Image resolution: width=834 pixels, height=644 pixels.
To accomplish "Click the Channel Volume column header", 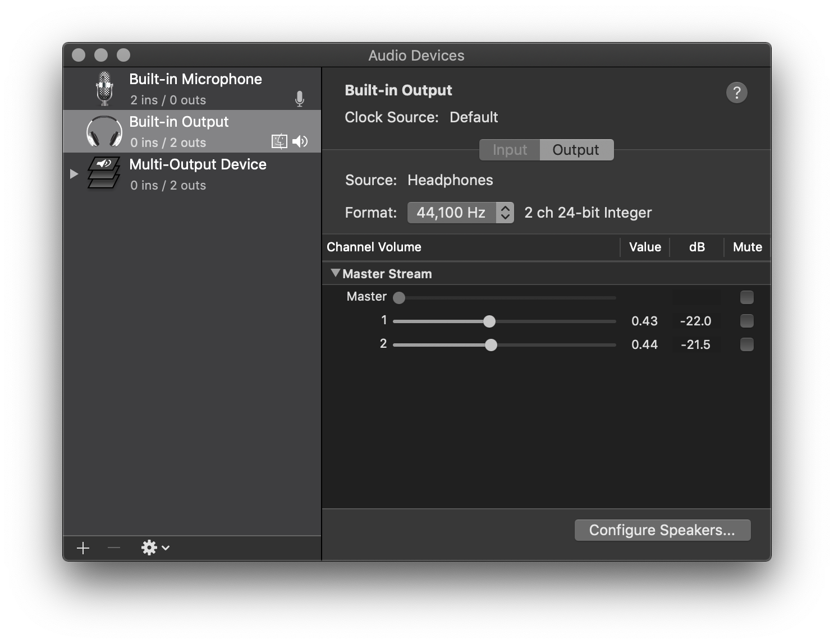I will pos(471,247).
